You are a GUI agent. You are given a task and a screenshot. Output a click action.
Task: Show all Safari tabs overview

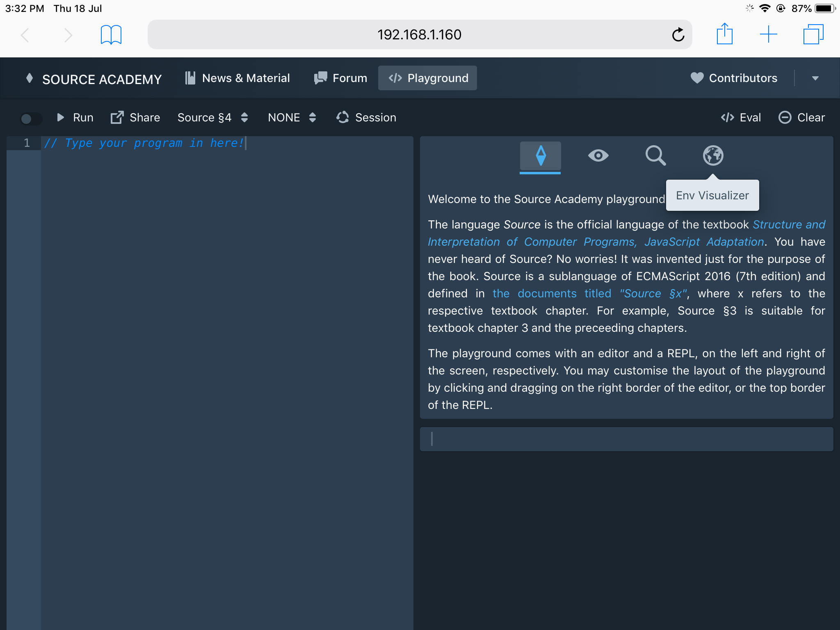coord(813,34)
